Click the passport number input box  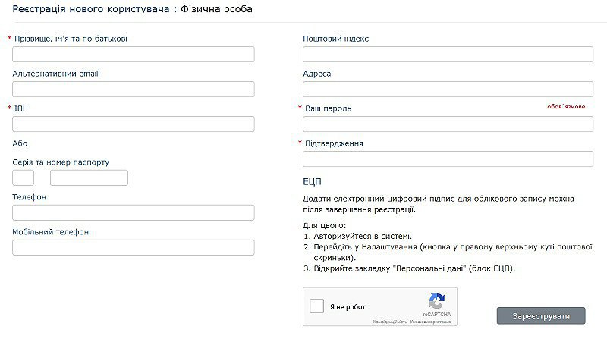click(89, 178)
